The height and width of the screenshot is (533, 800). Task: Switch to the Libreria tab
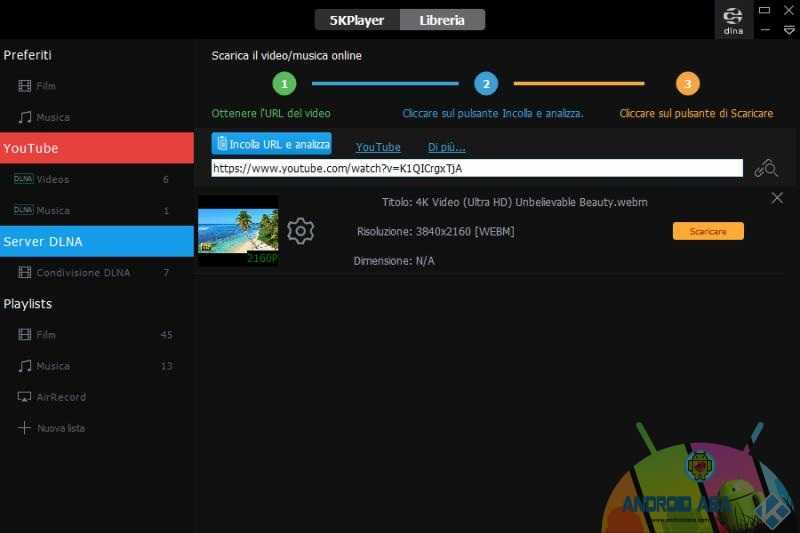click(442, 20)
